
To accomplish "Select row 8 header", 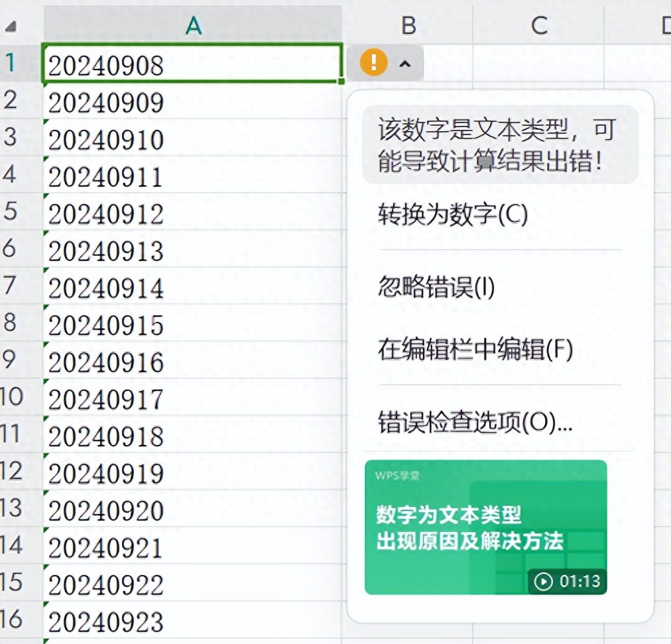I will (x=21, y=322).
